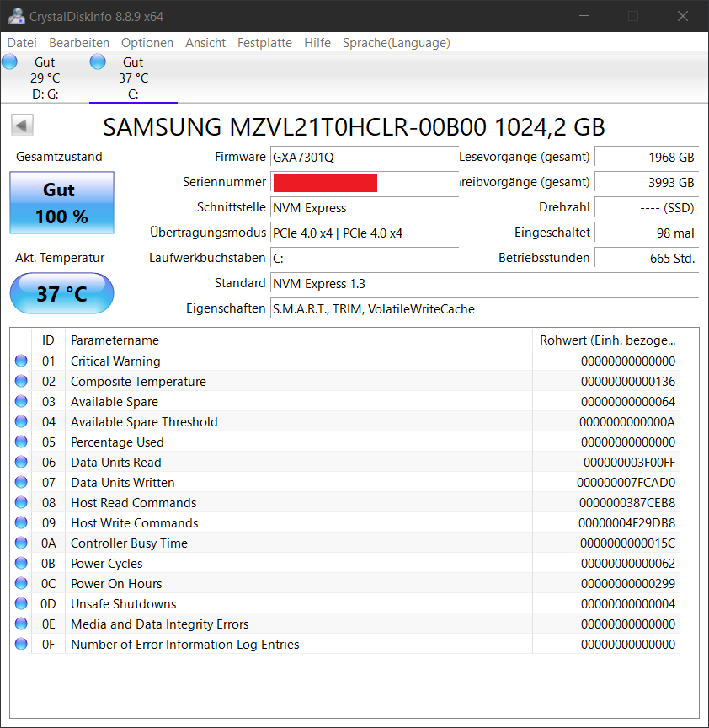Click the redacted Seriennummer field
This screenshot has width=709, height=728.
325,182
